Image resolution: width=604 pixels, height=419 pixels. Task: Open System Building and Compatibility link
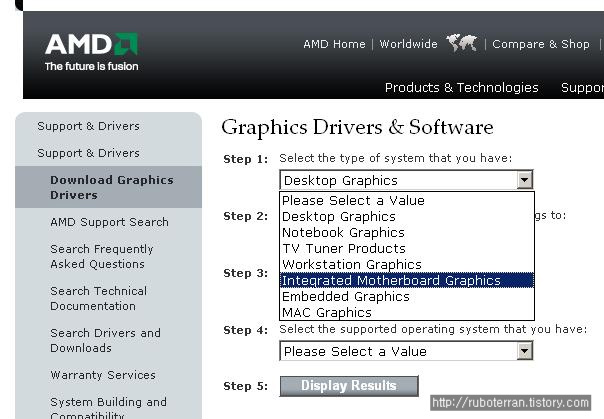click(x=108, y=409)
